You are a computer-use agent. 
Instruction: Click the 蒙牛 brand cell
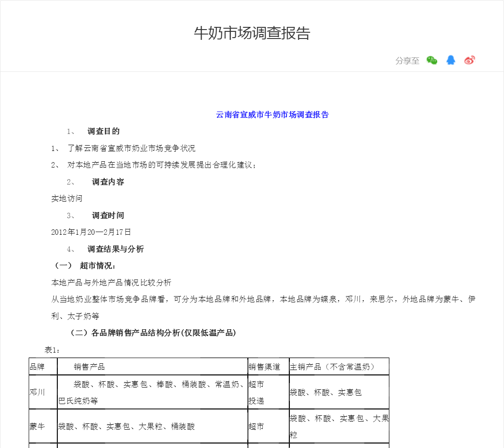pos(43,426)
